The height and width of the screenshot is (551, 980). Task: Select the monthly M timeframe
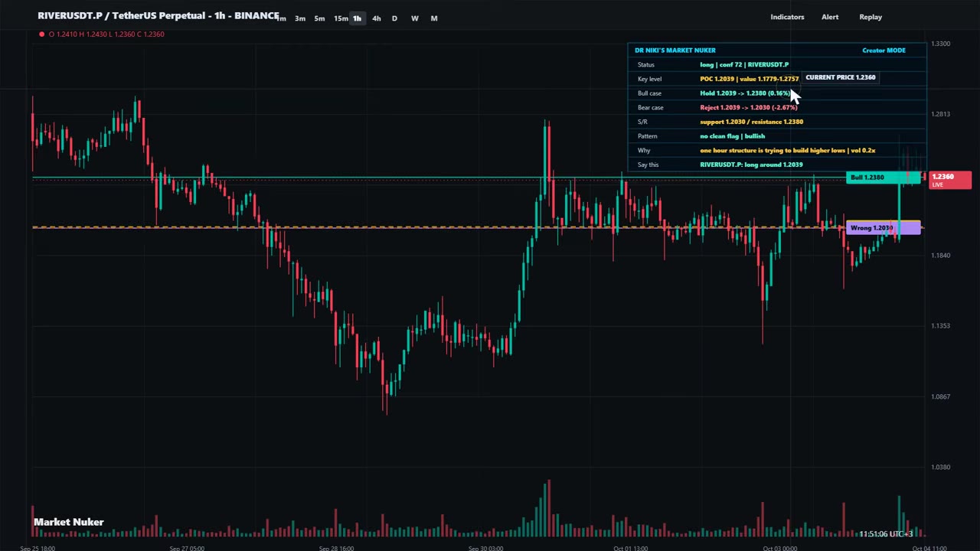[434, 18]
